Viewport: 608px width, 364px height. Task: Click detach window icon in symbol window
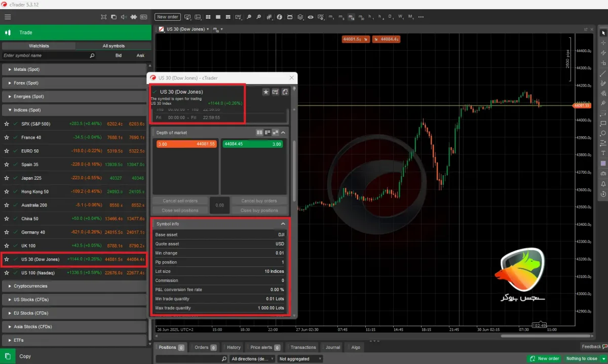click(x=285, y=92)
